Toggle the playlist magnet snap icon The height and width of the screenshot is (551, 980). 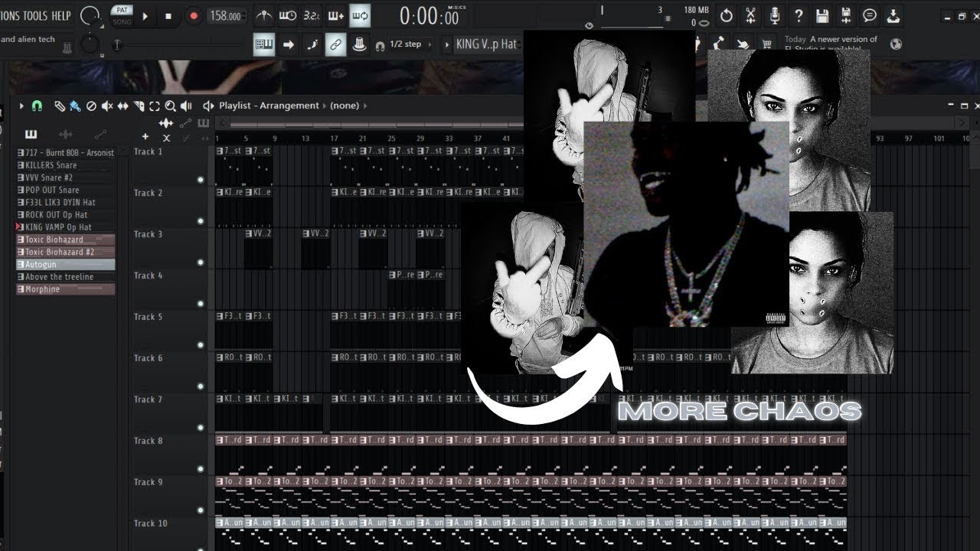37,106
